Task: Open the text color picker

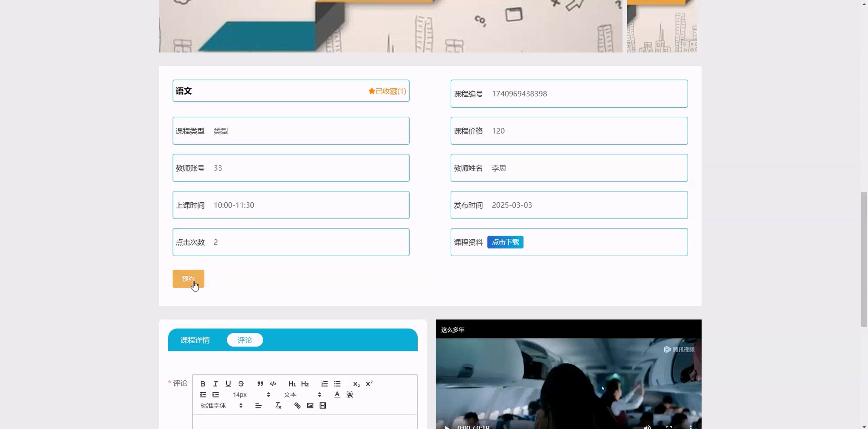Action: (x=337, y=394)
